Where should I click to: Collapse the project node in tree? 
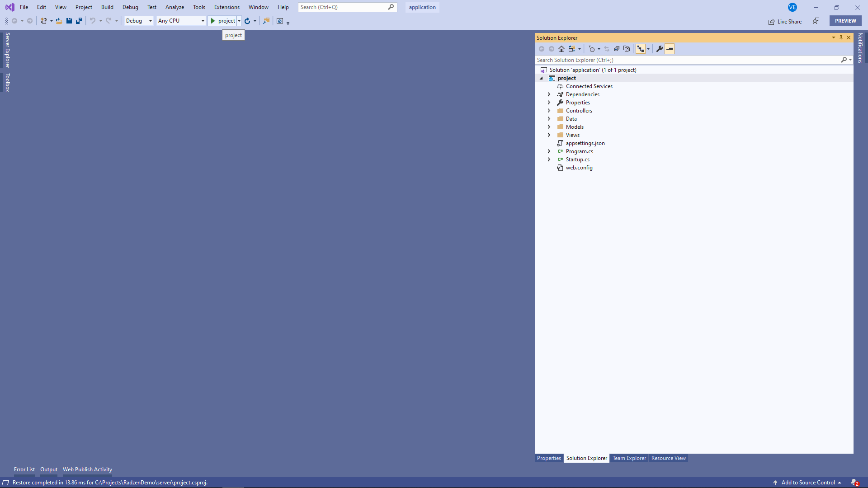tap(541, 78)
